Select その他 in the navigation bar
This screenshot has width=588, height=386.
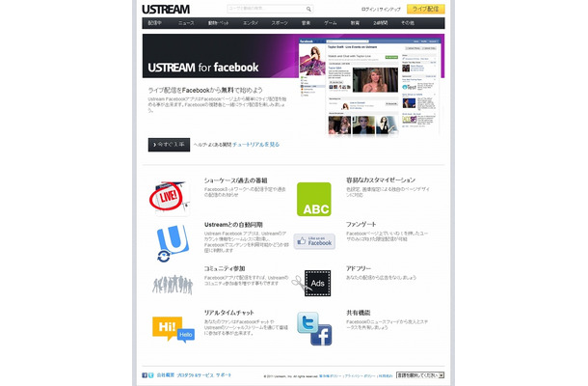tap(408, 23)
